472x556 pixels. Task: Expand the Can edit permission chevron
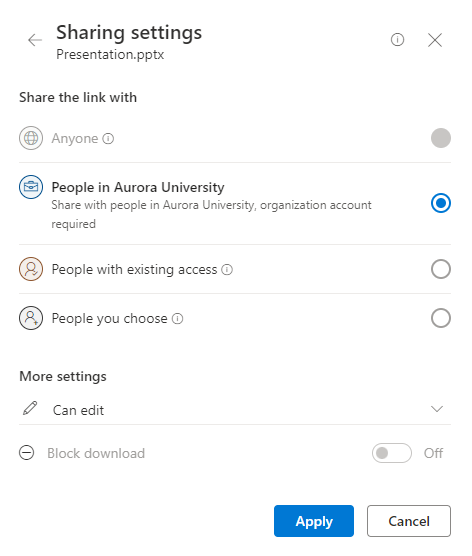[437, 409]
